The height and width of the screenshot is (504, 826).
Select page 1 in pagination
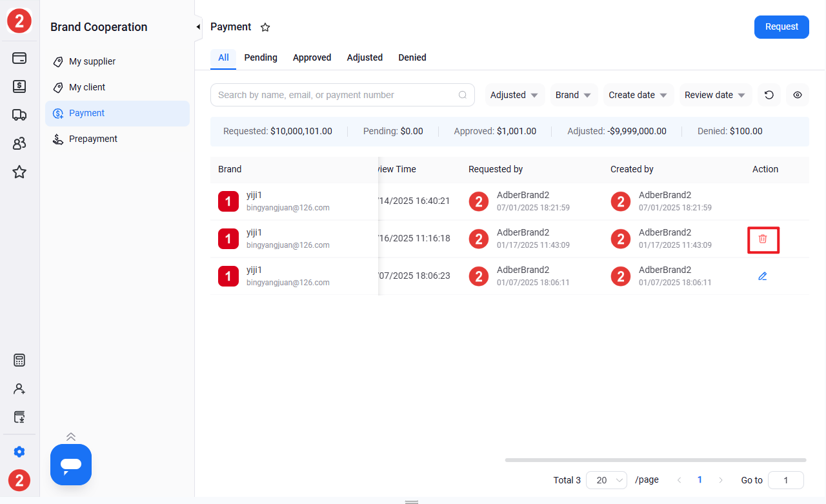700,480
